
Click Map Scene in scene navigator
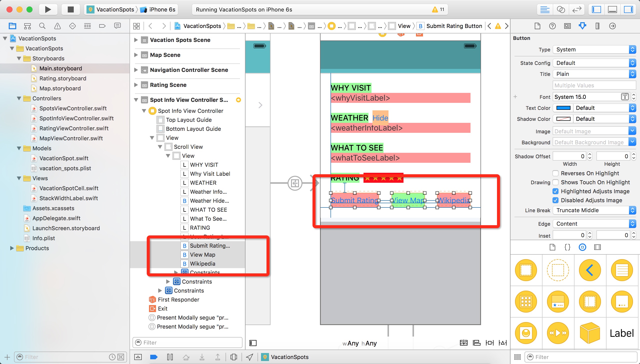point(165,54)
